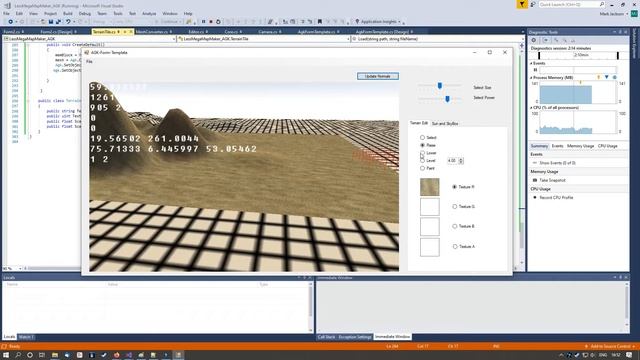Select the Level radio button
Screen dimensions: 640x360
coord(422,160)
